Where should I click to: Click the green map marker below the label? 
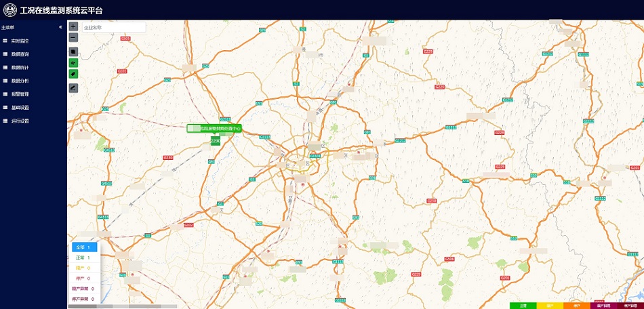(x=216, y=141)
